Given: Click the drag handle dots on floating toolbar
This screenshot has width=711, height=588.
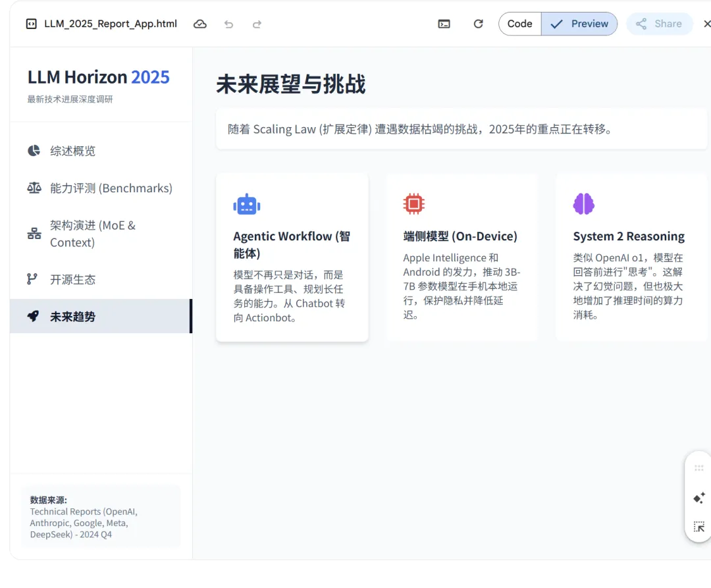Looking at the screenshot, I should (699, 468).
